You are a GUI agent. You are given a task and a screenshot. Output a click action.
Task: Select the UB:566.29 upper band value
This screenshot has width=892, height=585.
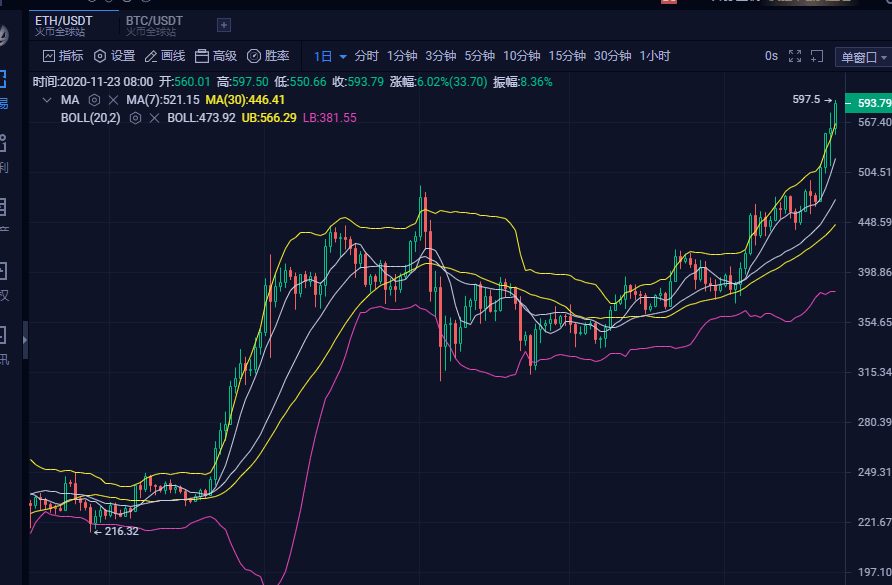(x=269, y=118)
